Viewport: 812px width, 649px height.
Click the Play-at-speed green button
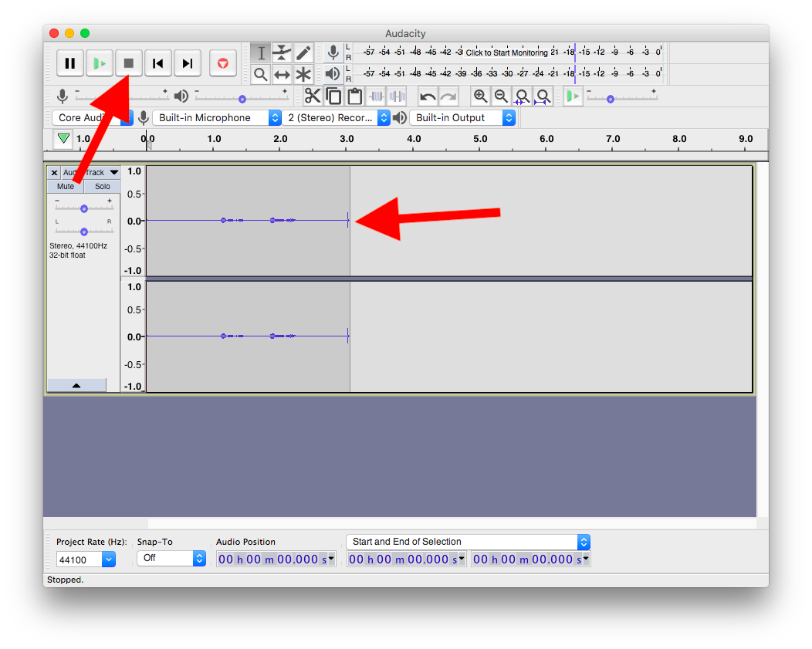[573, 96]
